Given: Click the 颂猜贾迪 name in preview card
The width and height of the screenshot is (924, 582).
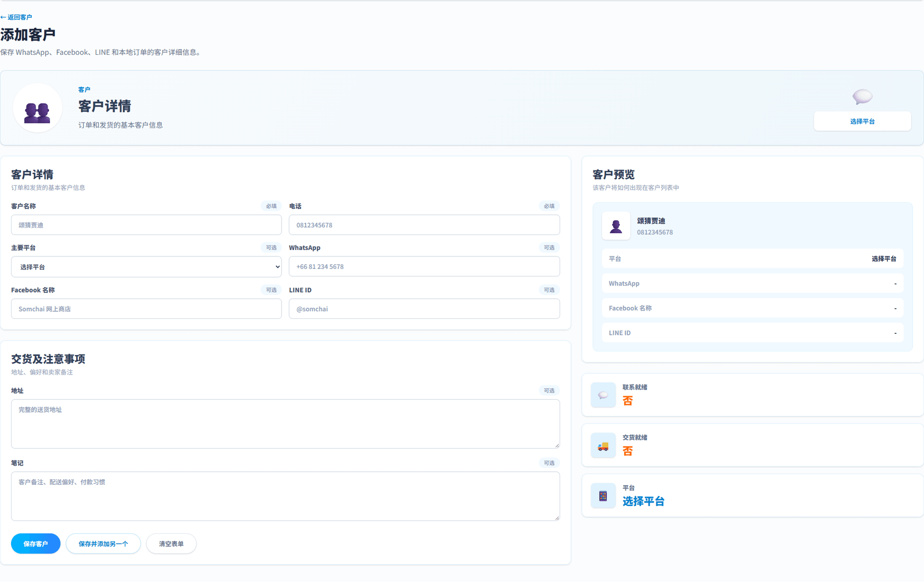Looking at the screenshot, I should pyautogui.click(x=651, y=221).
